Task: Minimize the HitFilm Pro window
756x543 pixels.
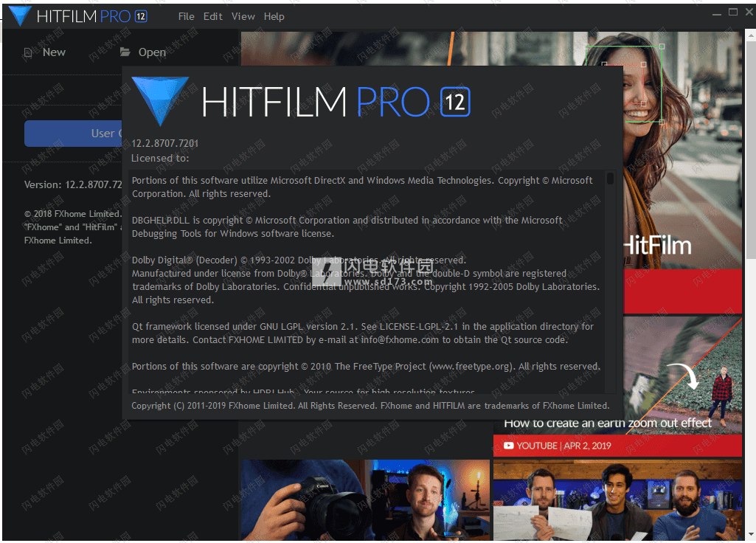Action: [x=716, y=13]
